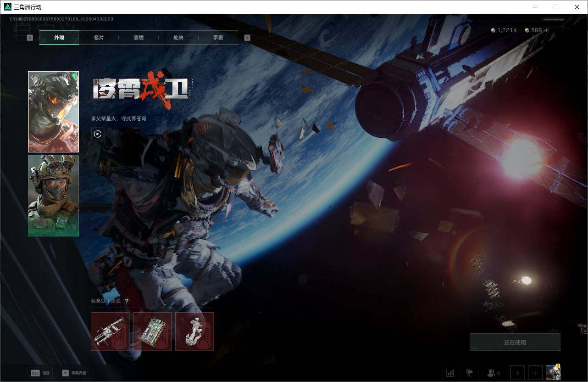This screenshot has width=588, height=382.
Task: Go to the 手表 tab
Action: tap(218, 38)
